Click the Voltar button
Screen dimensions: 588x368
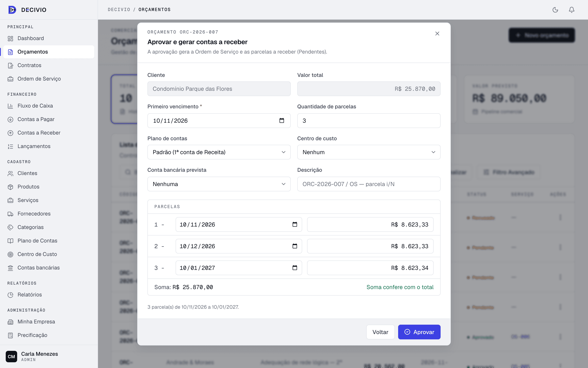pos(380,332)
